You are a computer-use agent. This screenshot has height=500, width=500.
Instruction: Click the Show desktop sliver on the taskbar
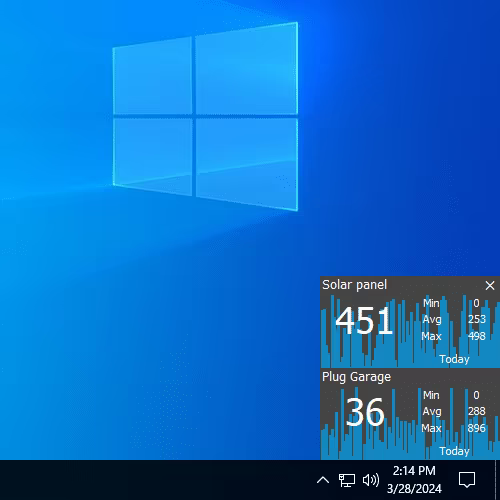click(497, 480)
